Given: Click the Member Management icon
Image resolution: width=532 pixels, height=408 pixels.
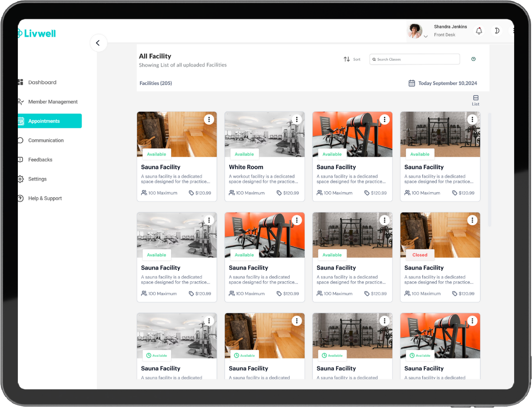Looking at the screenshot, I should [x=20, y=101].
